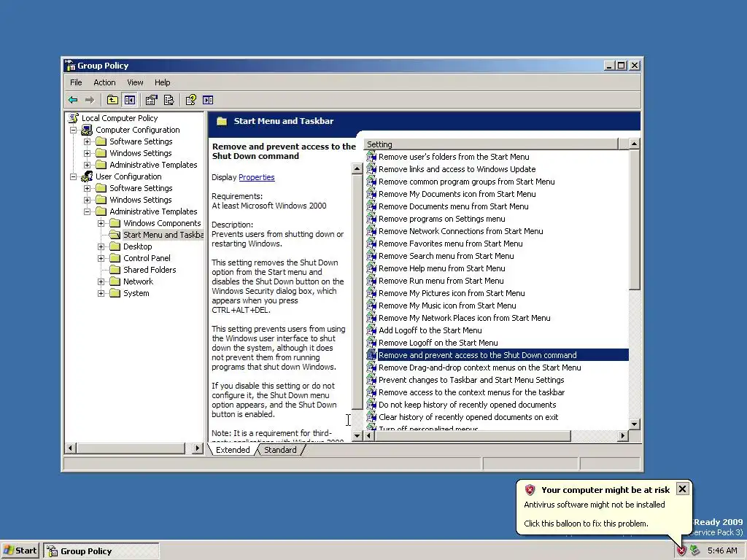Click icon of Remove Search menu setting
The image size is (747, 560).
[371, 256]
